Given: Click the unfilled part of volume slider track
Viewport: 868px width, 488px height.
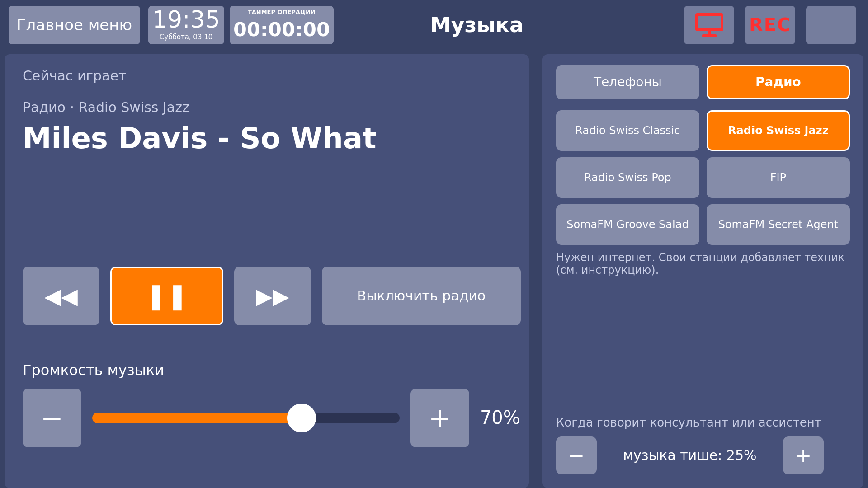Looking at the screenshot, I should click(358, 418).
